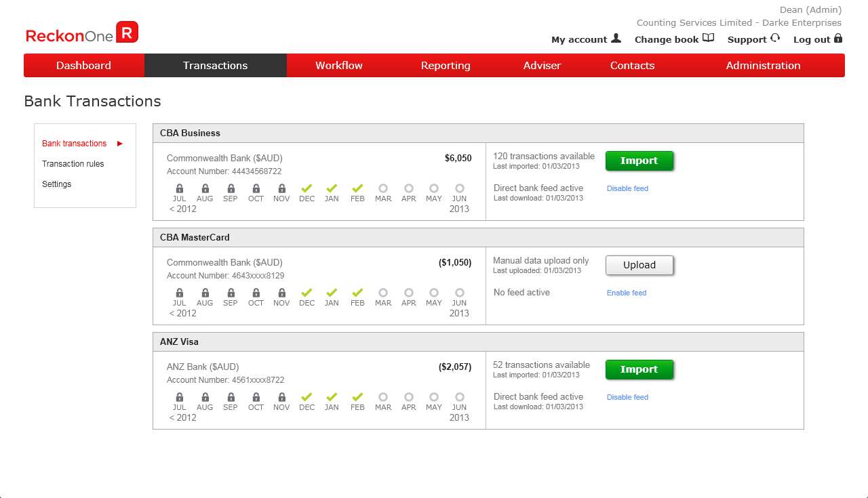Click the My account link text
868x498 pixels.
[579, 39]
